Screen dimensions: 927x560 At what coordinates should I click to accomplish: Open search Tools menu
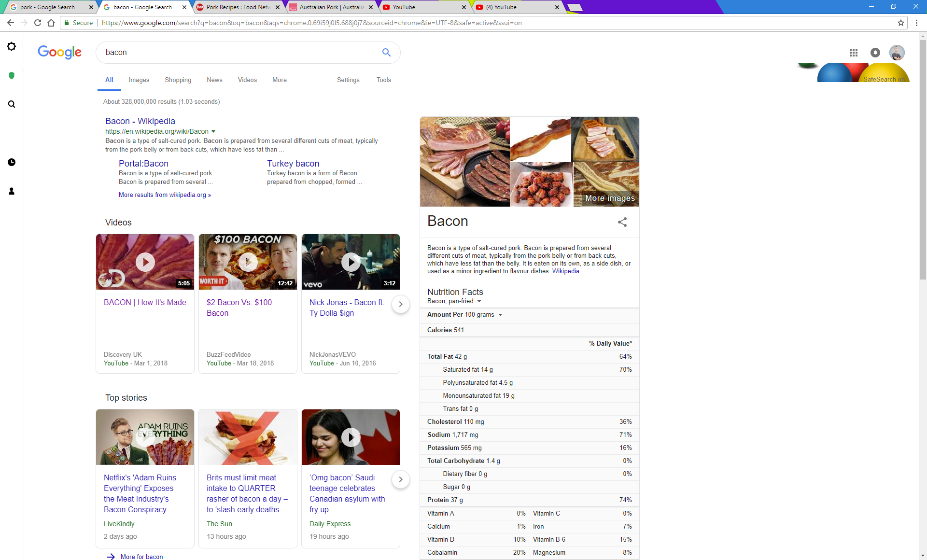point(384,80)
